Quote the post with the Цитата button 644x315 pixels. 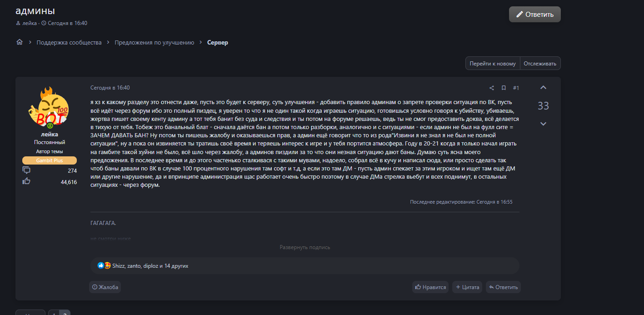click(x=467, y=287)
